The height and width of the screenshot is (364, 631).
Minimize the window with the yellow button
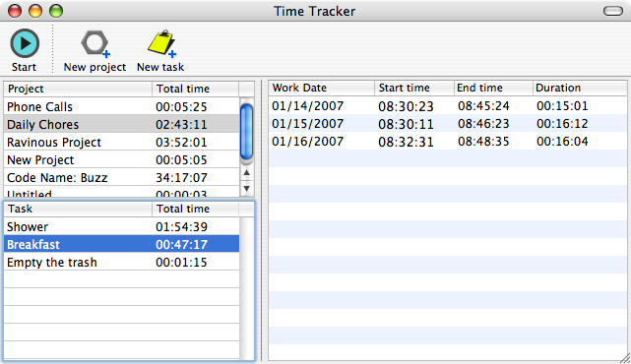[x=35, y=11]
